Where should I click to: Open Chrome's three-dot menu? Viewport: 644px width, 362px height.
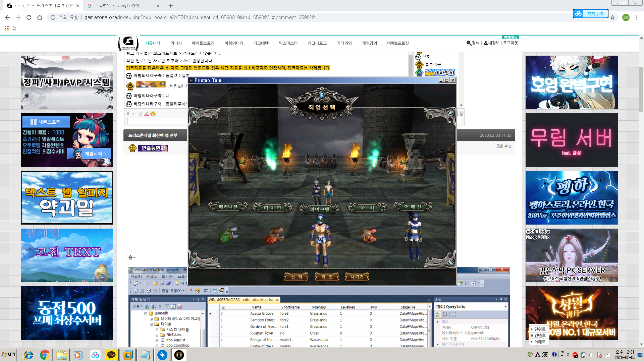coord(637,17)
